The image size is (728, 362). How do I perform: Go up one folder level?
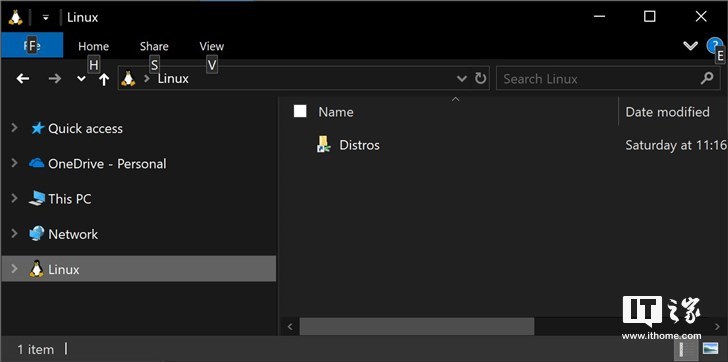pyautogui.click(x=104, y=79)
